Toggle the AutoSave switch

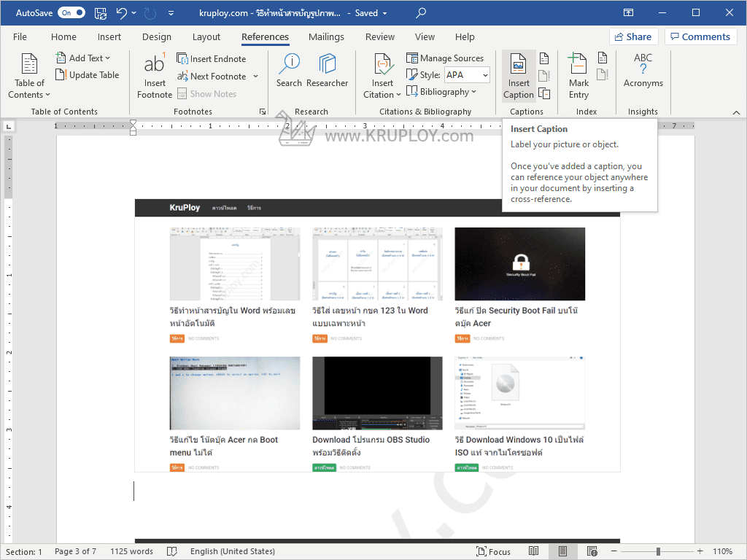(x=71, y=13)
